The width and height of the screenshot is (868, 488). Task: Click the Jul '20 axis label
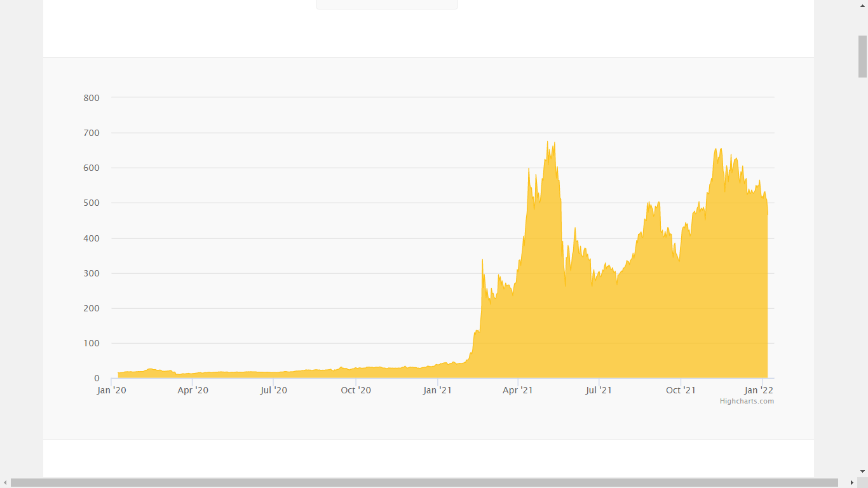(274, 390)
